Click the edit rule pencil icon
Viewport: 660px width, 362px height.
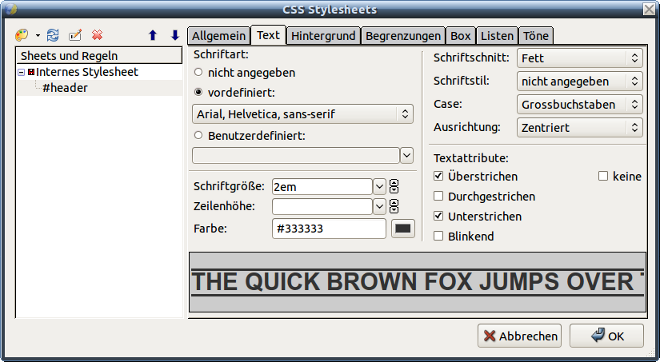click(x=75, y=35)
